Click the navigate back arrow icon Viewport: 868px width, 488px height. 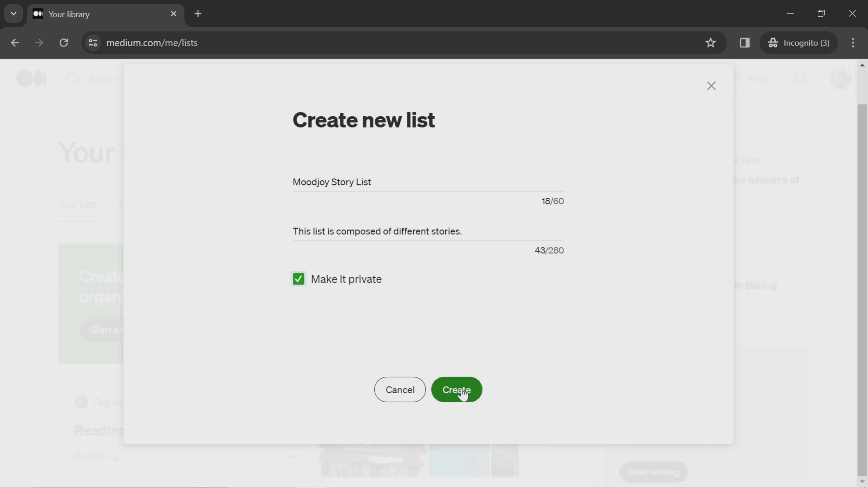[15, 42]
